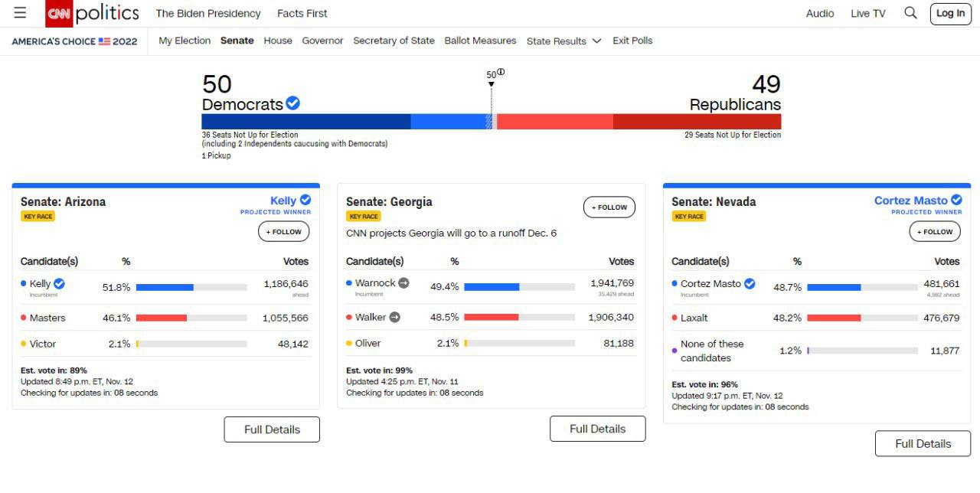Switch to Exit Polls tab
The width and height of the screenshot is (980, 493).
(632, 41)
